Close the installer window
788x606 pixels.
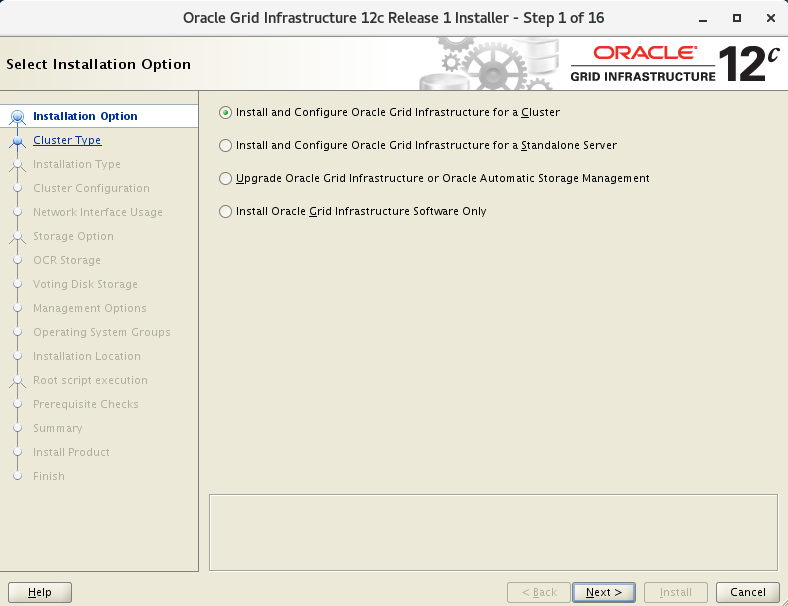tap(771, 18)
